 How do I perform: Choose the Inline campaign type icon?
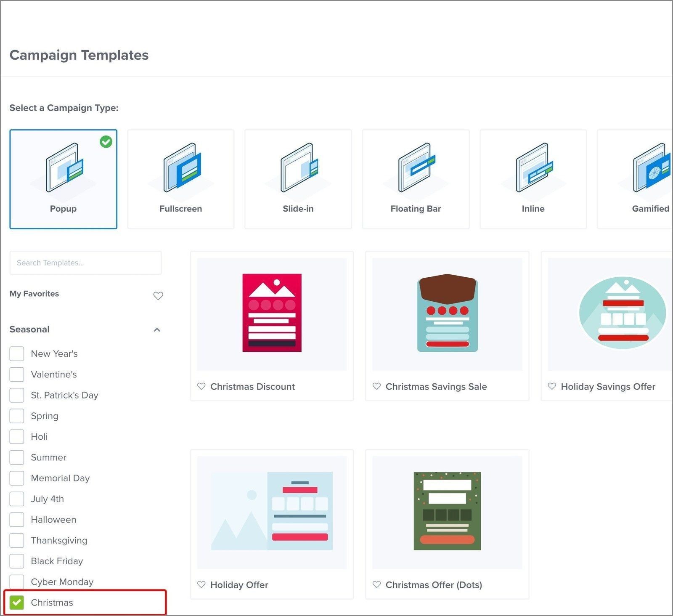pyautogui.click(x=534, y=167)
